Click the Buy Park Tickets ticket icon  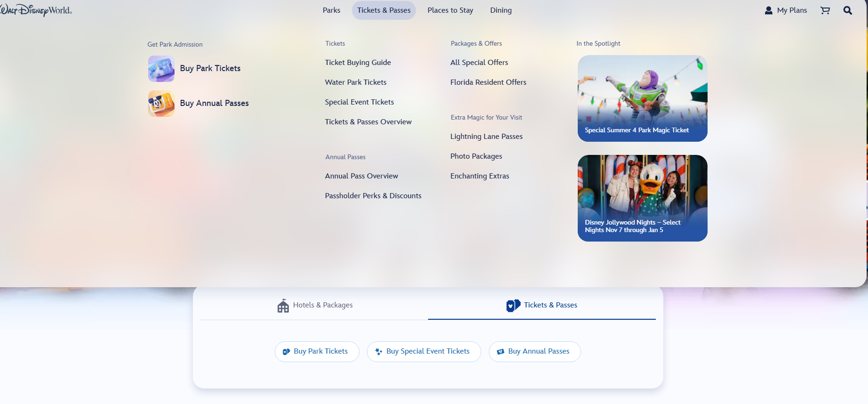point(161,69)
